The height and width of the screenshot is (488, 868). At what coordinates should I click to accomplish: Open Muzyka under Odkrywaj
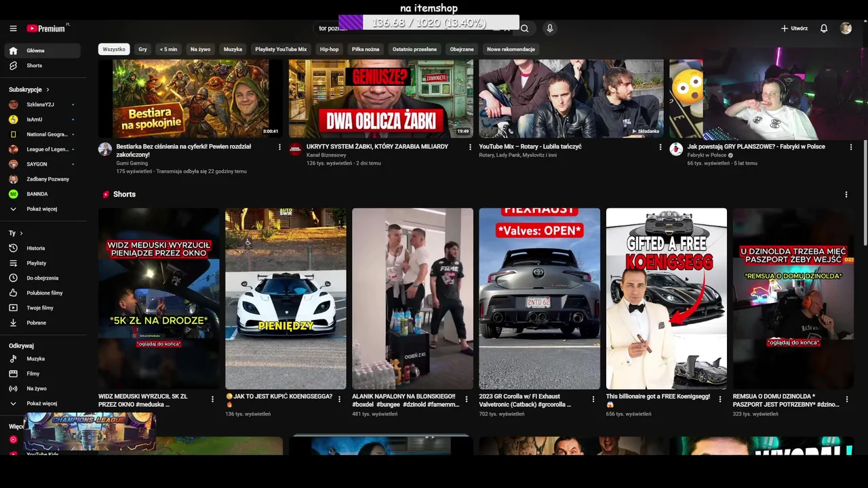(x=42, y=359)
